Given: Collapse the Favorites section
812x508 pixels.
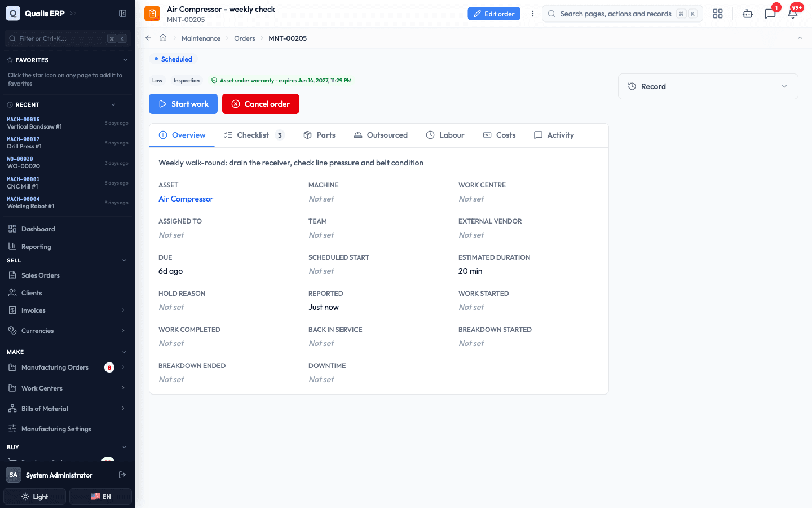Looking at the screenshot, I should tap(125, 60).
